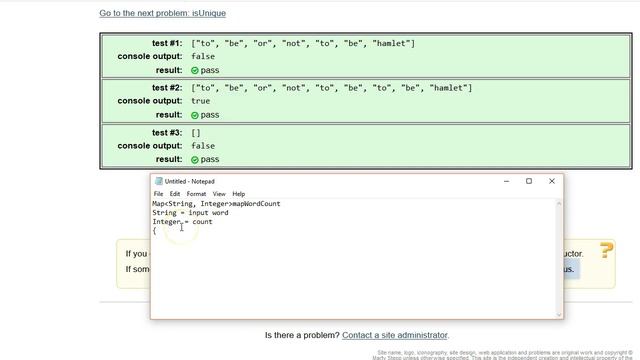Click 'Is there a problem?' text
This screenshot has width=640, height=360.
302,335
